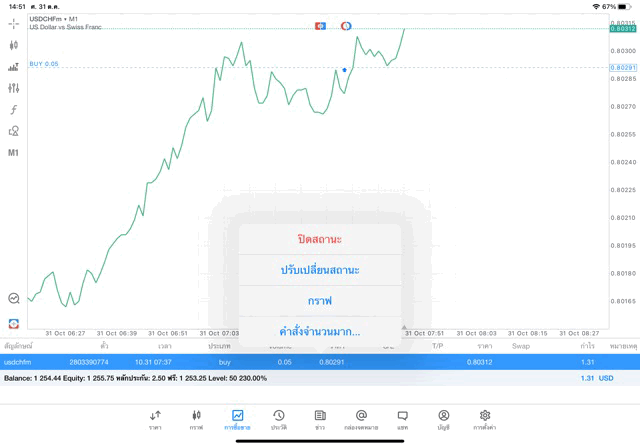
Task: Choose กราฟ (chart) in the context menu
Action: [x=320, y=300]
